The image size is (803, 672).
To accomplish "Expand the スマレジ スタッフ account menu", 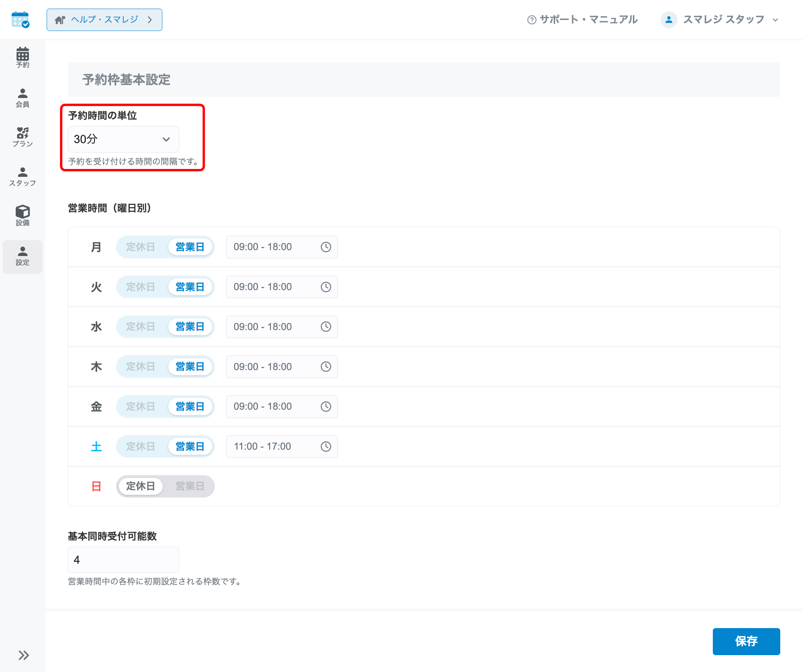I will tap(720, 20).
